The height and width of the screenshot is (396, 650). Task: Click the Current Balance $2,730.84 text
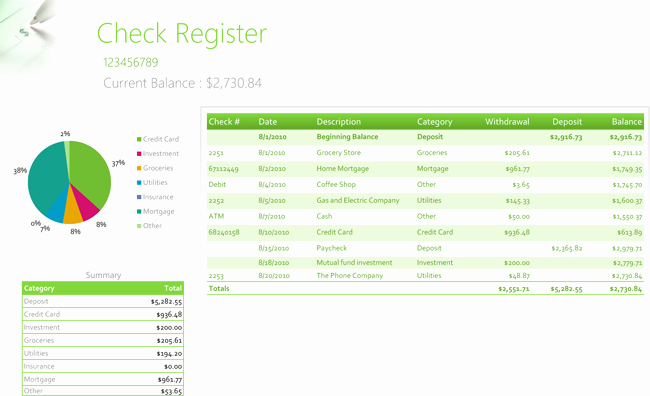(x=182, y=83)
